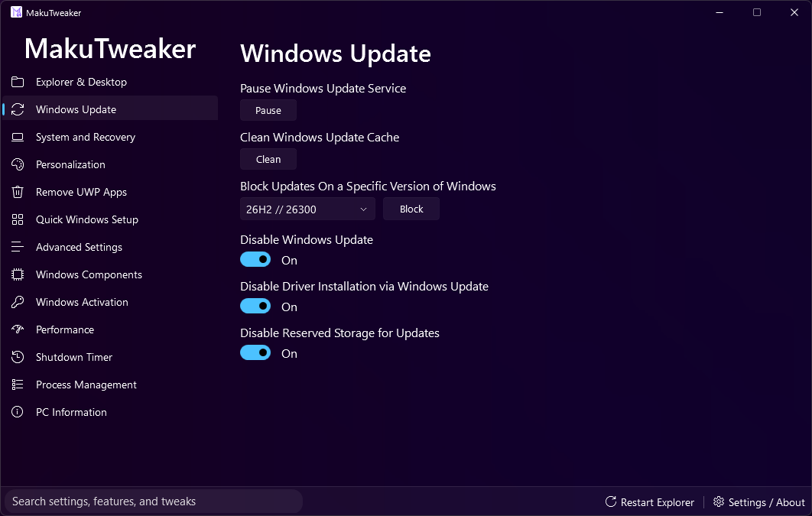Screen dimensions: 812x516
Task: Click the Windows Update refresh arrows icon
Action: [18, 109]
